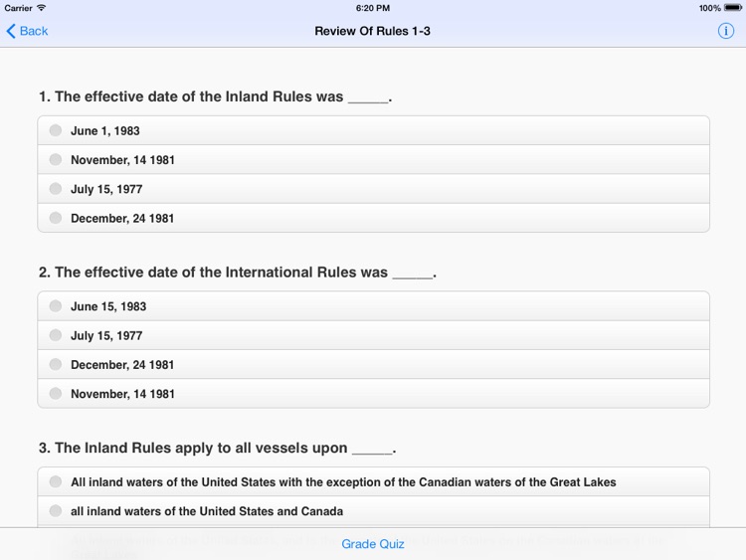Choose November, 14 1981 under question 1

click(x=373, y=159)
